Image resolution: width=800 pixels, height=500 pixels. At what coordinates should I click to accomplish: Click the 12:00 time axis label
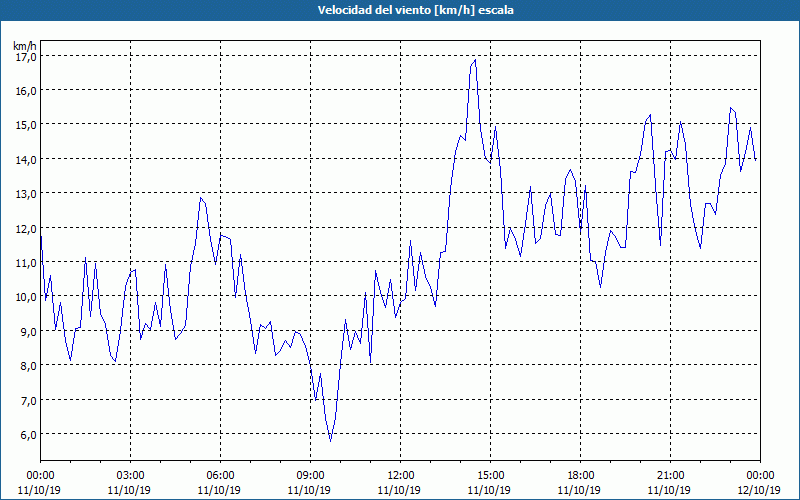click(x=401, y=476)
